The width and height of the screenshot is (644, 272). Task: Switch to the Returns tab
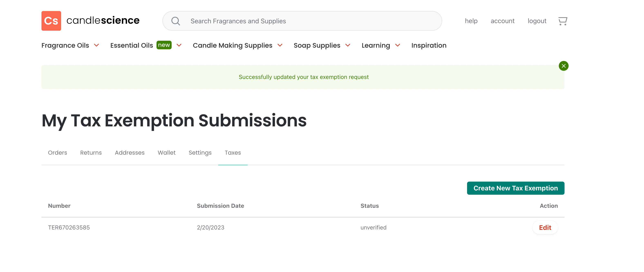click(x=91, y=153)
